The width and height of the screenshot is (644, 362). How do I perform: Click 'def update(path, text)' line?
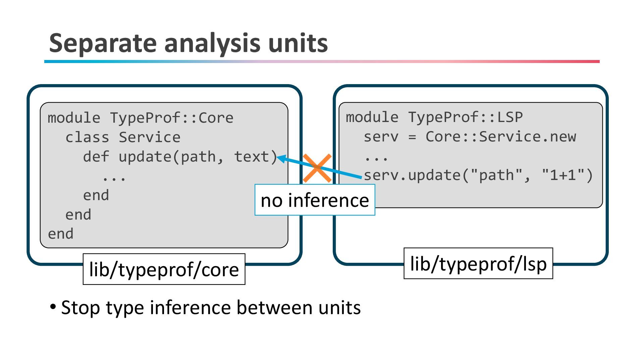tap(180, 157)
